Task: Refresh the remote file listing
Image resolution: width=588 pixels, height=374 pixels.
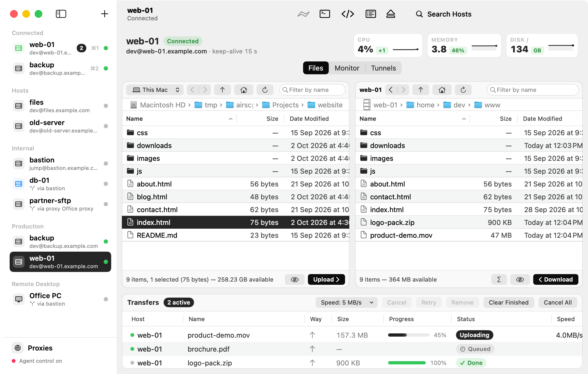Action: (x=463, y=90)
